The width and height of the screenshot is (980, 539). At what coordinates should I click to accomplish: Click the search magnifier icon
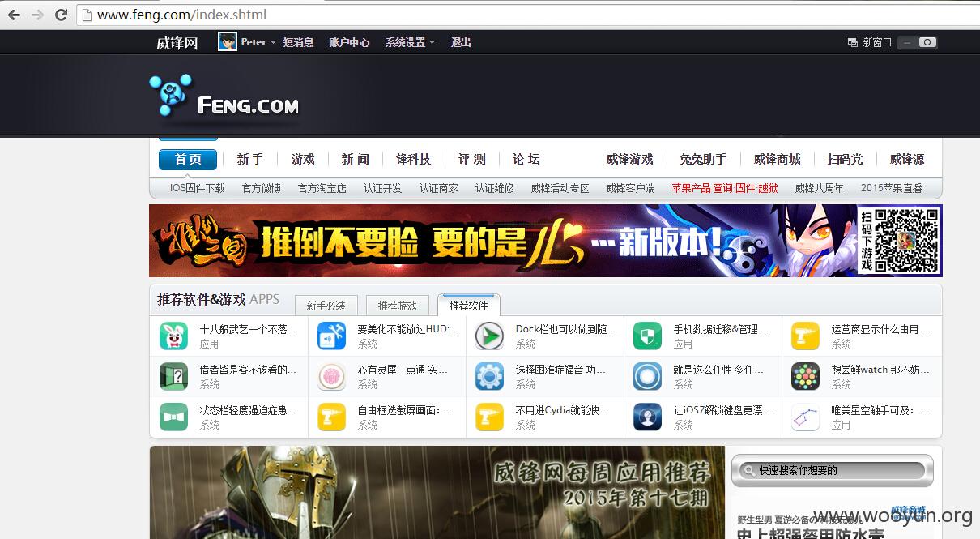[748, 470]
